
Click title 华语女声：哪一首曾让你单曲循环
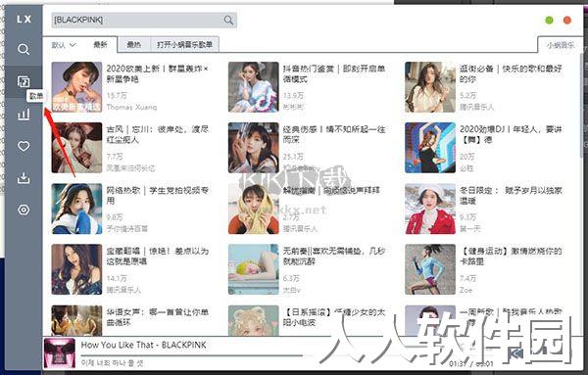(x=158, y=317)
